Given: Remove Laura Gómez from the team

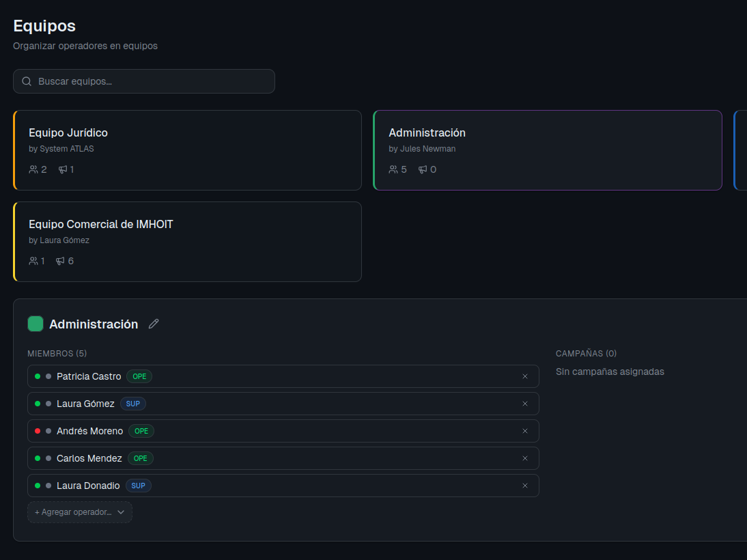Looking at the screenshot, I should pyautogui.click(x=525, y=404).
